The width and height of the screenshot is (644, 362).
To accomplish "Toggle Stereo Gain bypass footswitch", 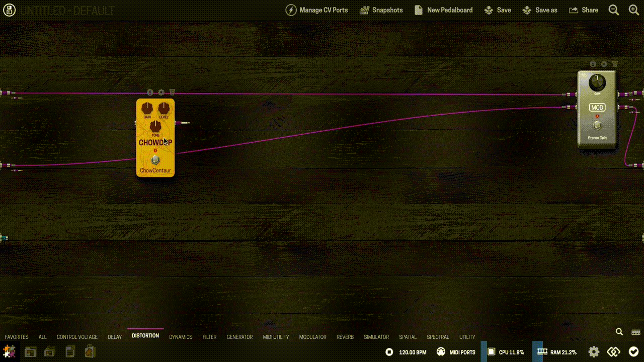I will [x=597, y=125].
